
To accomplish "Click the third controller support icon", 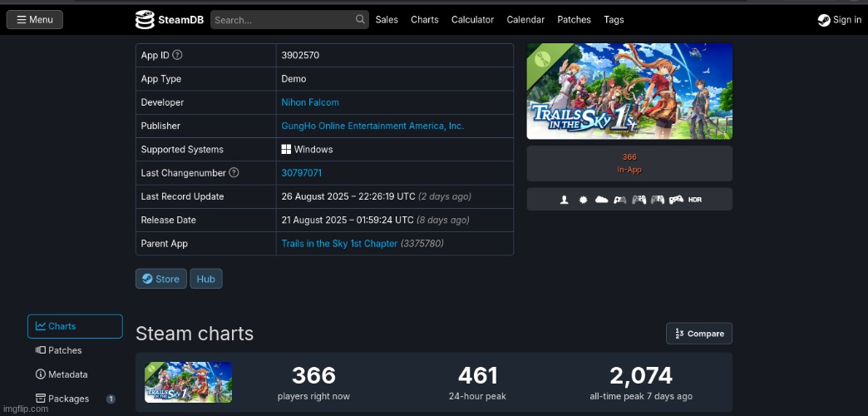I will pos(657,200).
